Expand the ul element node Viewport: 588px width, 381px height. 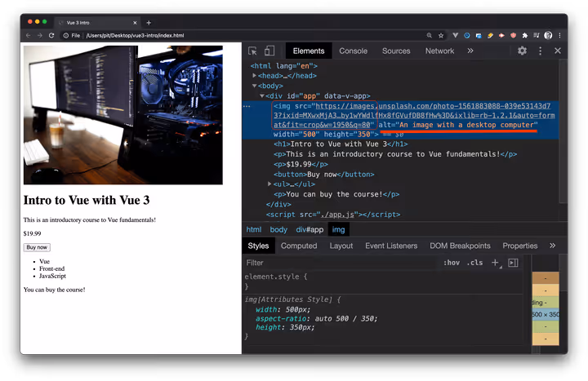[x=269, y=184]
